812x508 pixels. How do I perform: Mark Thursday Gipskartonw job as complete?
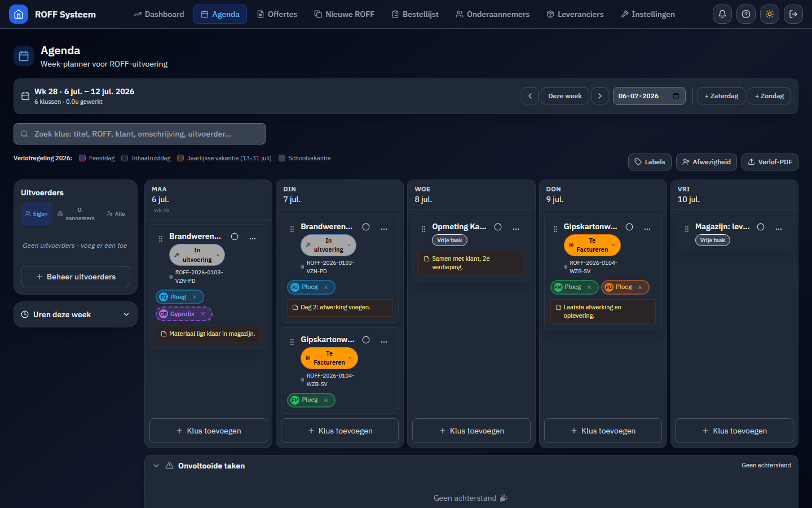coord(629,227)
